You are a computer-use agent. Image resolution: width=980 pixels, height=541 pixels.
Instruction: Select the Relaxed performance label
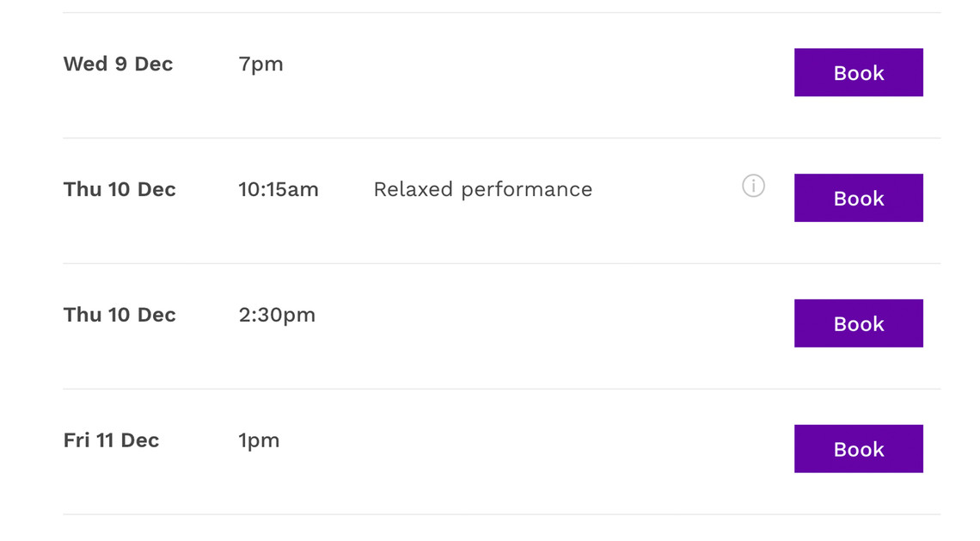point(482,189)
